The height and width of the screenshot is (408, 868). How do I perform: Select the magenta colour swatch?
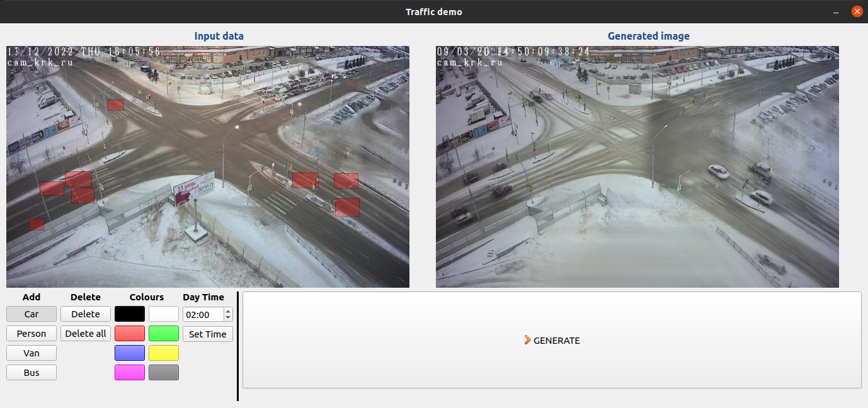(129, 372)
